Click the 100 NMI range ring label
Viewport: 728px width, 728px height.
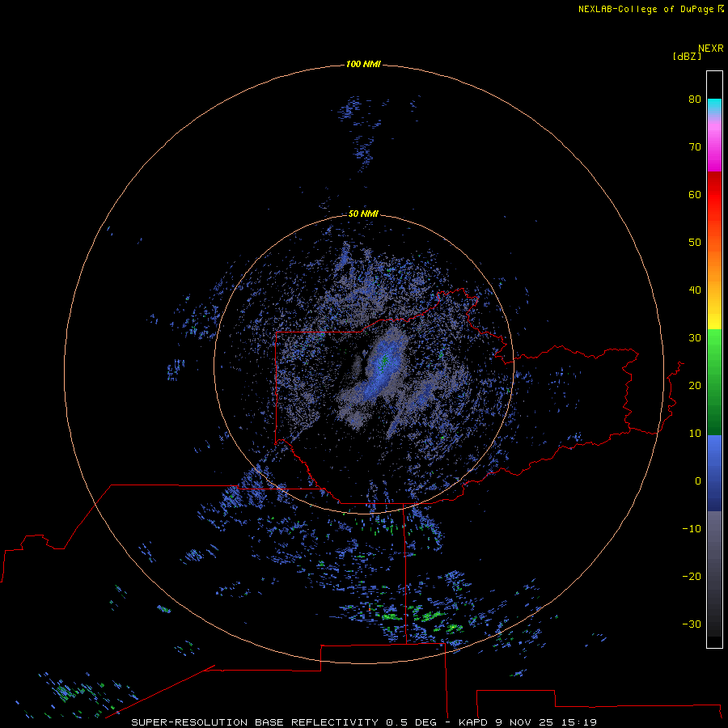click(x=363, y=64)
